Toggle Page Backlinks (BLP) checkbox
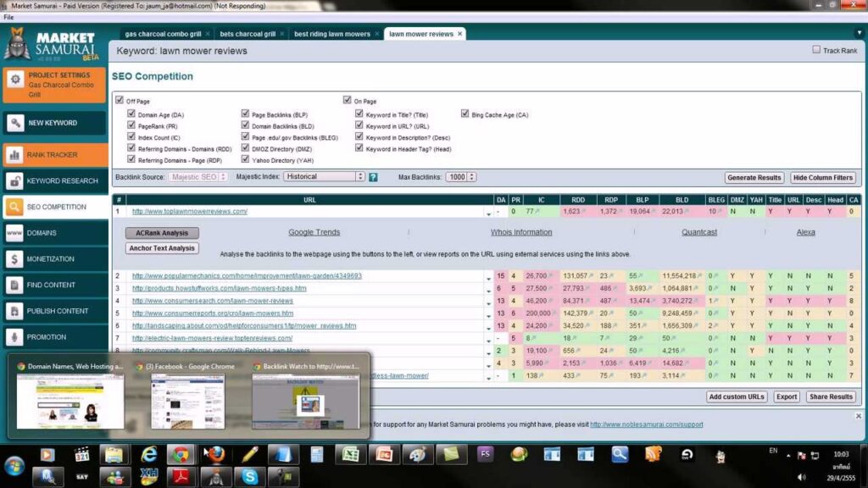 point(245,114)
